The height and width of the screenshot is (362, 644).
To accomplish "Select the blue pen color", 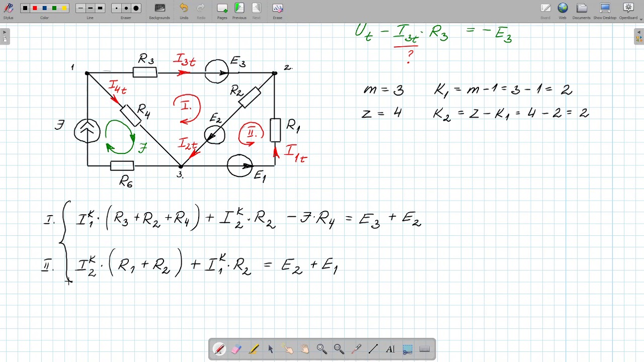I will [x=44, y=8].
